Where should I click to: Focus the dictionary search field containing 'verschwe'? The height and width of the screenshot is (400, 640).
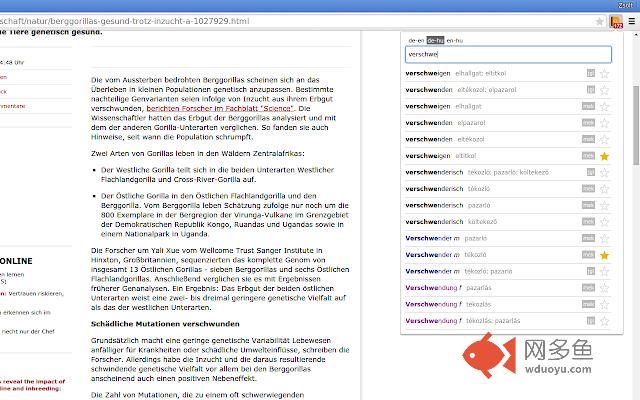click(x=508, y=54)
